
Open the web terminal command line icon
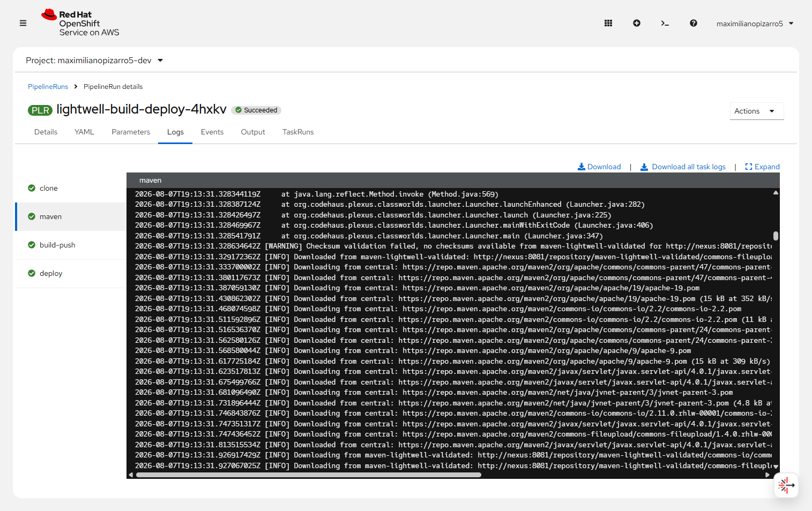pyautogui.click(x=665, y=23)
